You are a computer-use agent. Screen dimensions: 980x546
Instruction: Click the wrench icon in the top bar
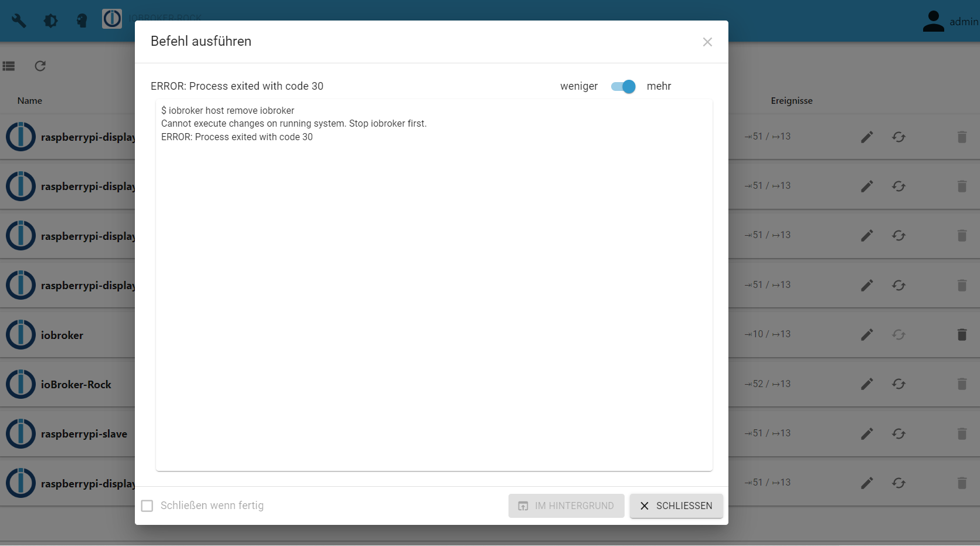(19, 21)
